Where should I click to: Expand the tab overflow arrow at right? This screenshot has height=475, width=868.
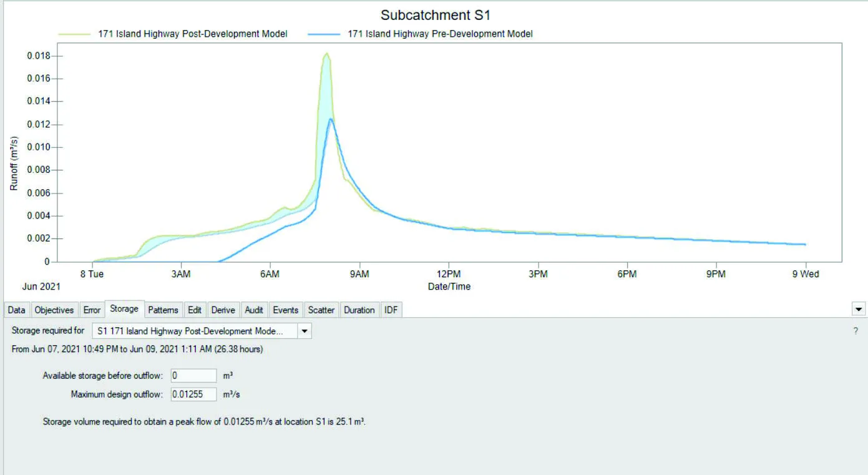click(859, 309)
